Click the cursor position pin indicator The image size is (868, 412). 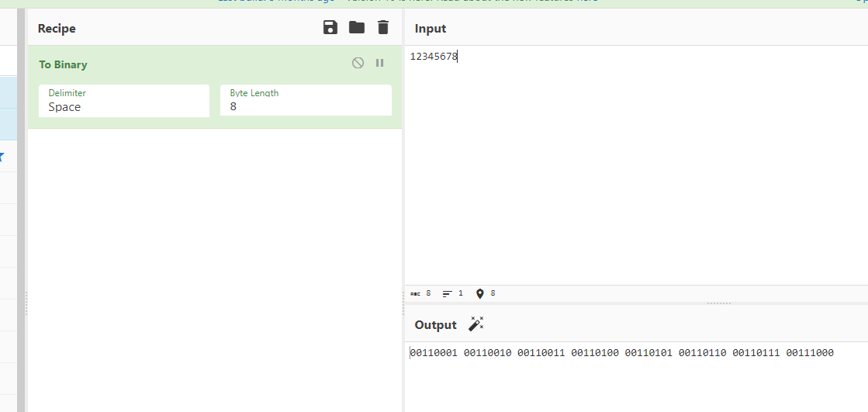tap(486, 293)
